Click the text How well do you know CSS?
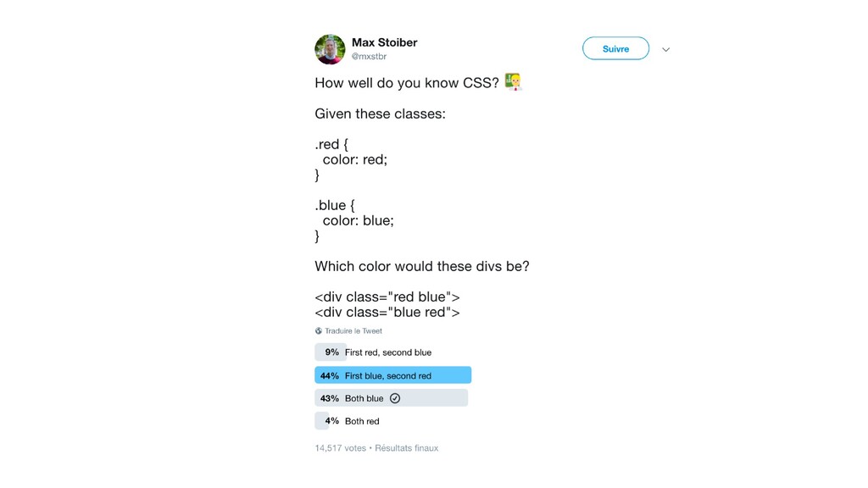Screen dimensions: 868x488 [x=407, y=83]
